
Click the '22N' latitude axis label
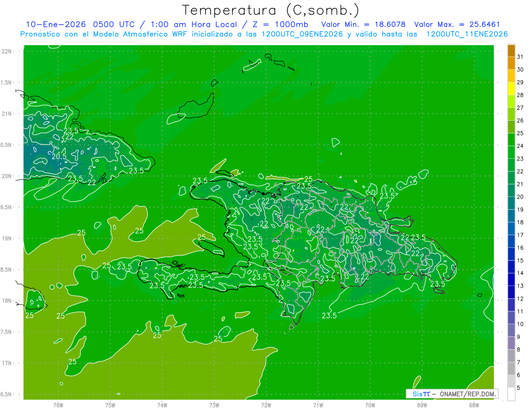coord(6,51)
